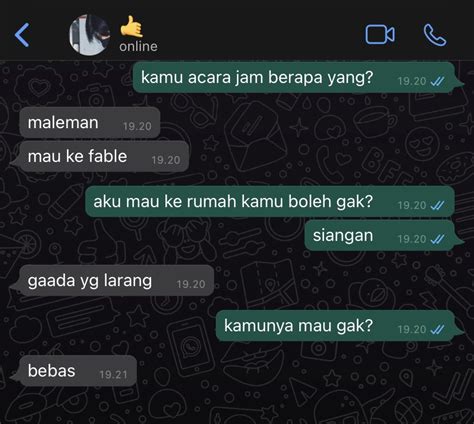Screen dimensions: 474x424
Task: Select "aku mau ke rumah kamu boleh gak?"
Action: tap(270, 202)
